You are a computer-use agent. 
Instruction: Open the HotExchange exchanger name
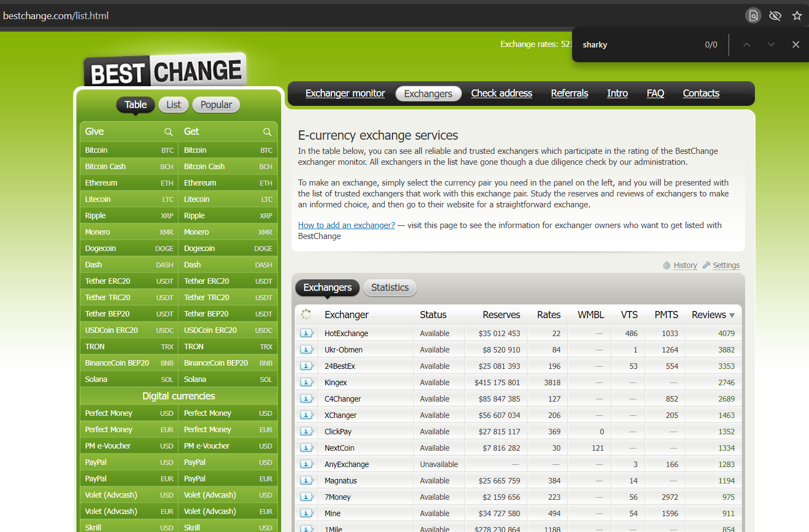pyautogui.click(x=346, y=333)
